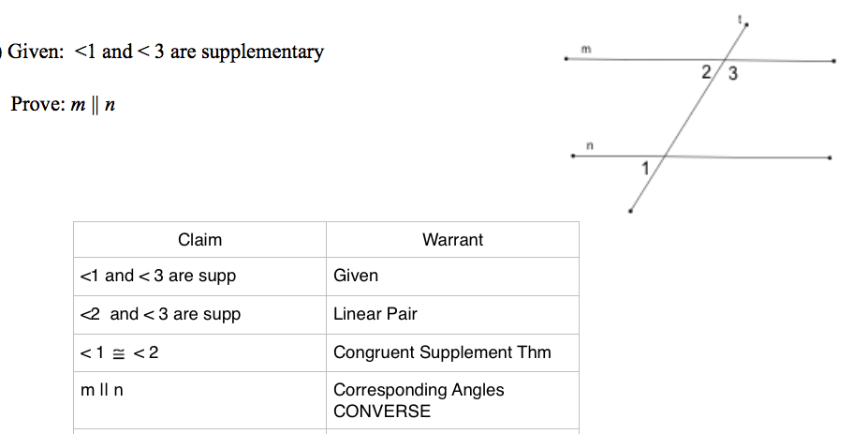
Task: Click the 'Given' warrant cell in the table
Action: click(356, 276)
